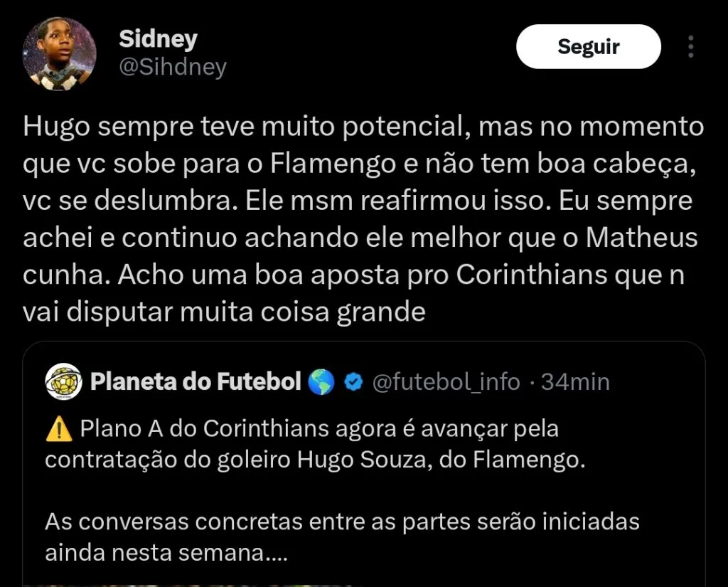
Task: Open the @Sihdney handle
Action: pos(173,67)
